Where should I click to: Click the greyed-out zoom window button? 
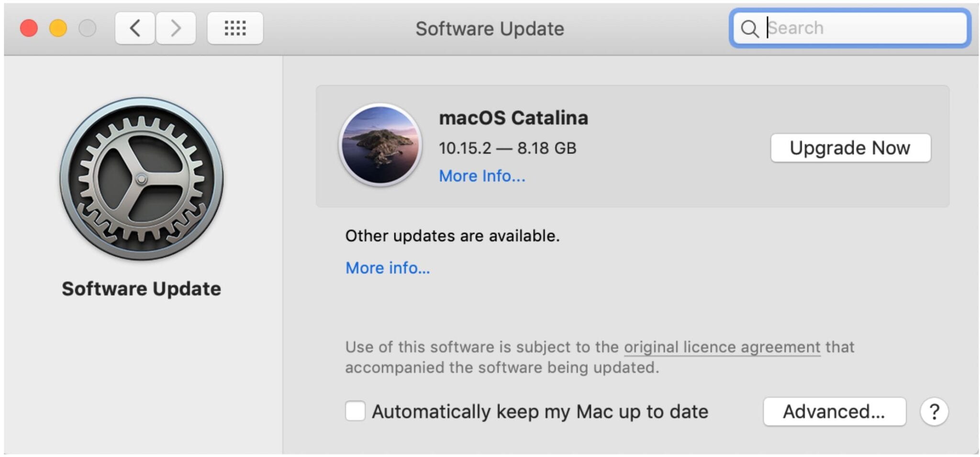(x=87, y=28)
